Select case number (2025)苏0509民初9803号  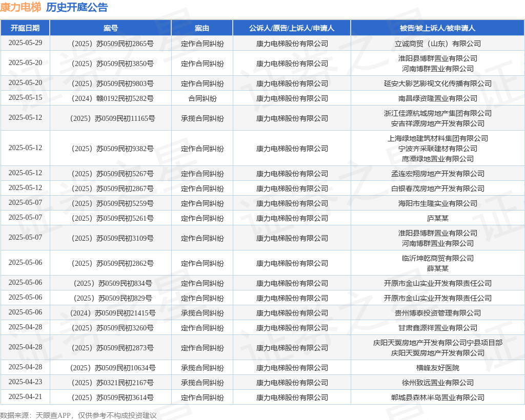[x=112, y=83]
